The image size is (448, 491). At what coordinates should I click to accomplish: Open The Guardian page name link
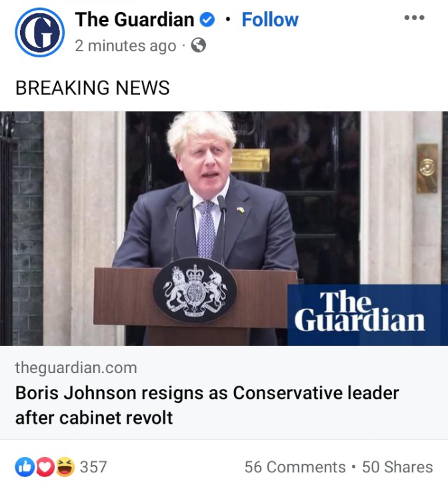135,20
